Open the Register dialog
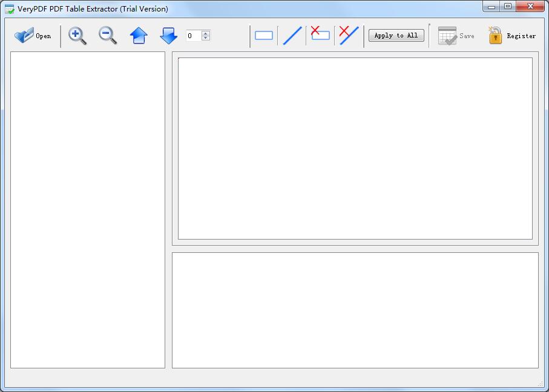Viewport: 549px width, 392px height. point(512,36)
